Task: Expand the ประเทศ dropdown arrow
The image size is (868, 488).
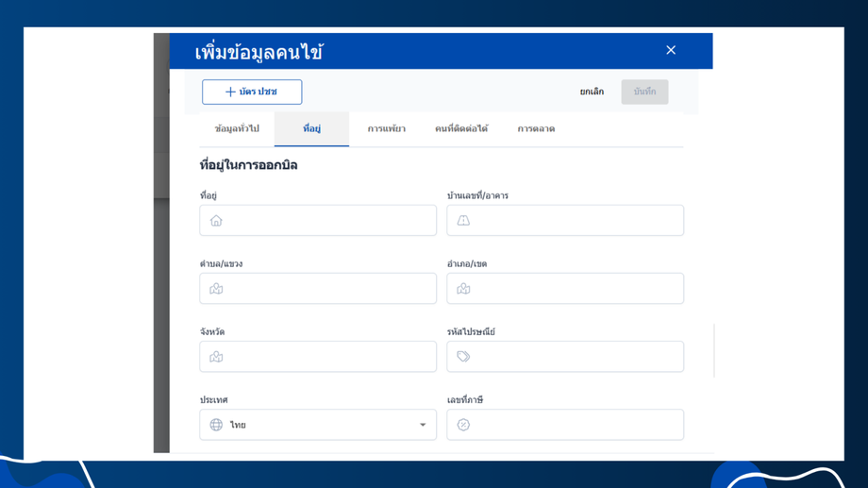Action: click(423, 425)
